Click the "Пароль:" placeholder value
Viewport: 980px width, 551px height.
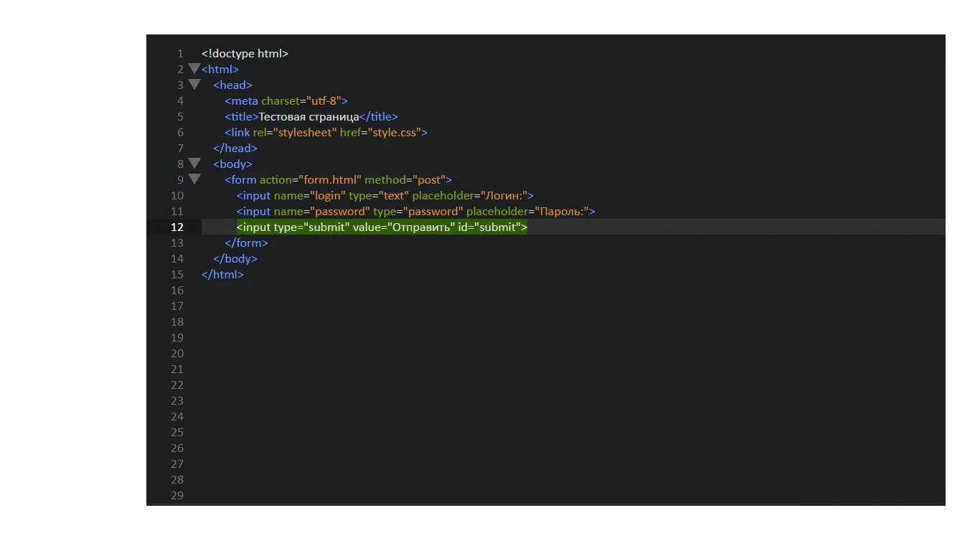pyautogui.click(x=563, y=212)
